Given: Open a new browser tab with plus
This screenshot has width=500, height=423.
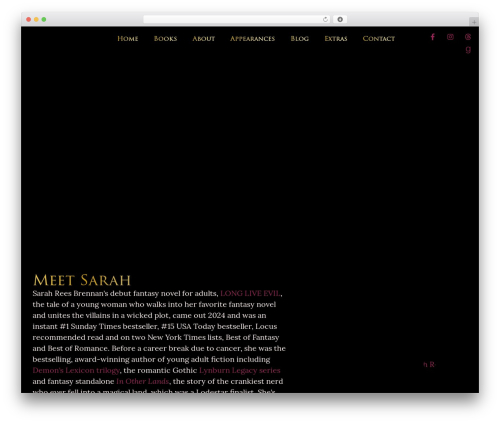Looking at the screenshot, I should point(474,22).
